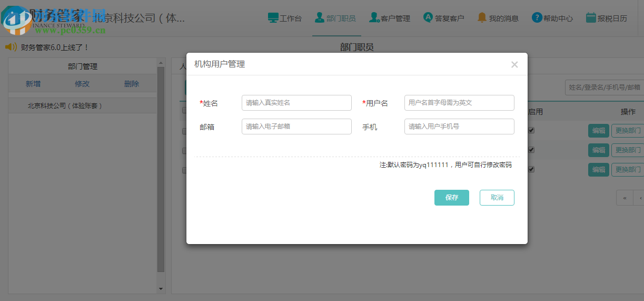This screenshot has width=644, height=301.
Task: Open the 工作台 workbench nav item
Action: (285, 18)
